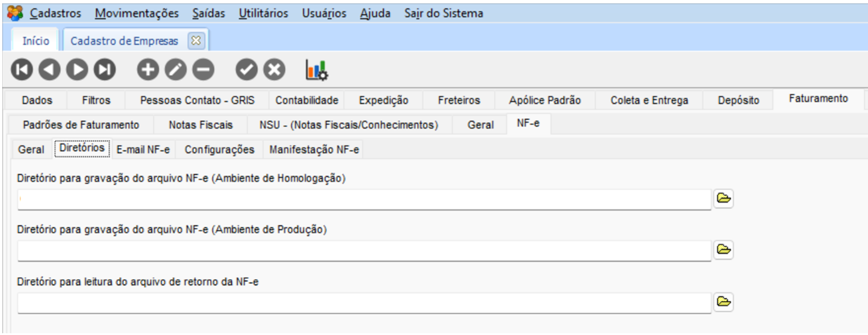Browse folder for NF-e return file directory
The image size is (868, 335).
723,301
